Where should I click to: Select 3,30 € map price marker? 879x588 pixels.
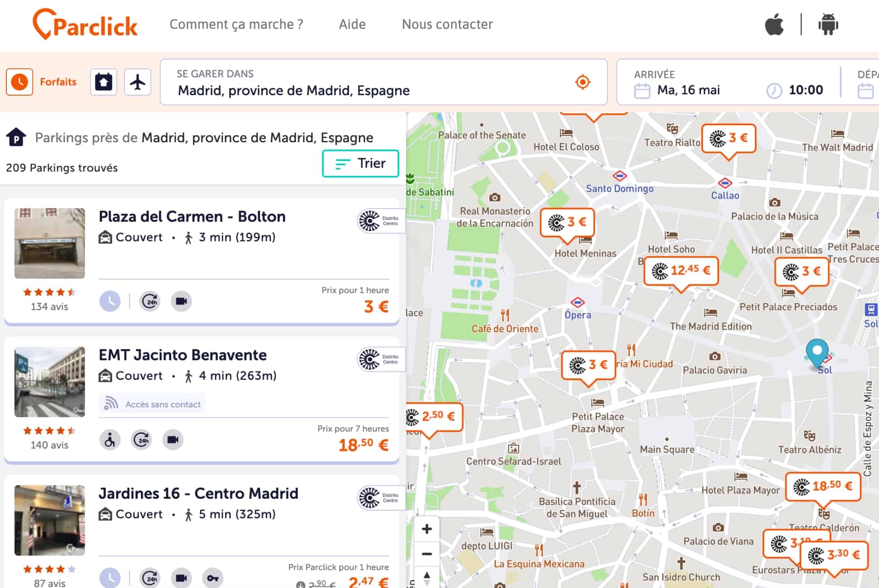point(834,556)
